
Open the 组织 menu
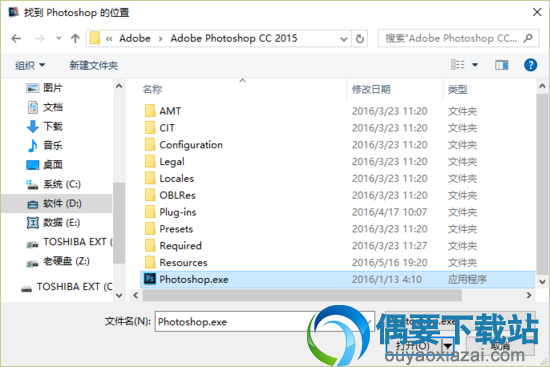click(x=30, y=65)
